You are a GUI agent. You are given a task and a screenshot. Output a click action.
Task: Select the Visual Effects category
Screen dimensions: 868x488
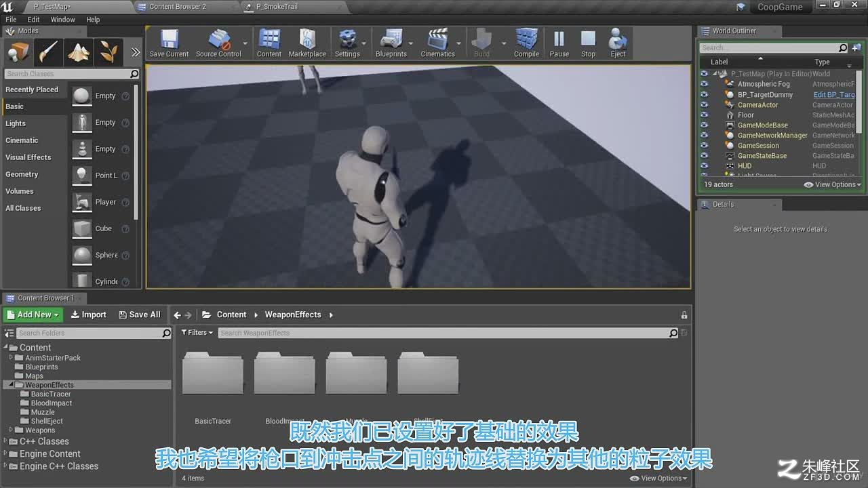pyautogui.click(x=28, y=157)
